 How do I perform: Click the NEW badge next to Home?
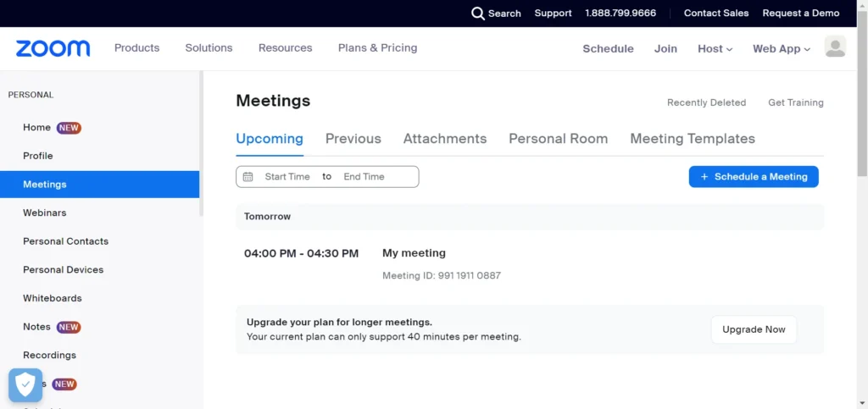(69, 128)
